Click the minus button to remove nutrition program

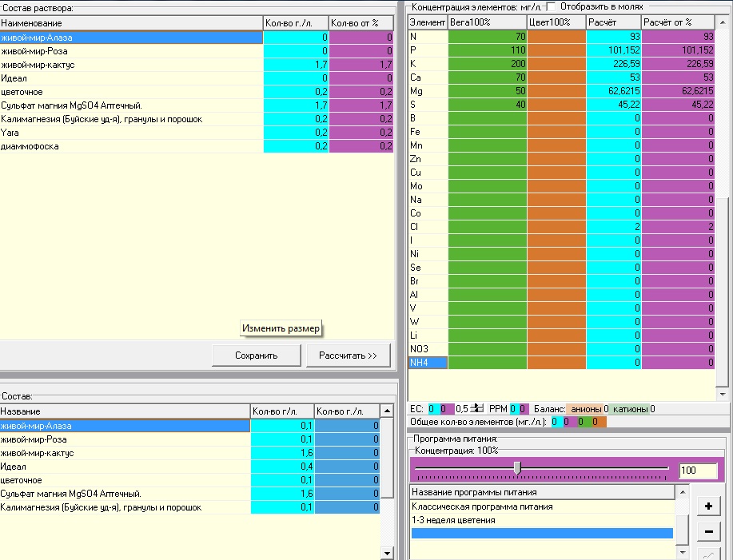pyautogui.click(x=708, y=532)
